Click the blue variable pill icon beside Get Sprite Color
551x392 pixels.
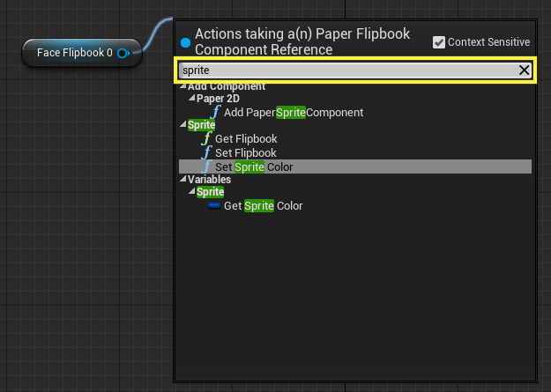click(x=214, y=205)
